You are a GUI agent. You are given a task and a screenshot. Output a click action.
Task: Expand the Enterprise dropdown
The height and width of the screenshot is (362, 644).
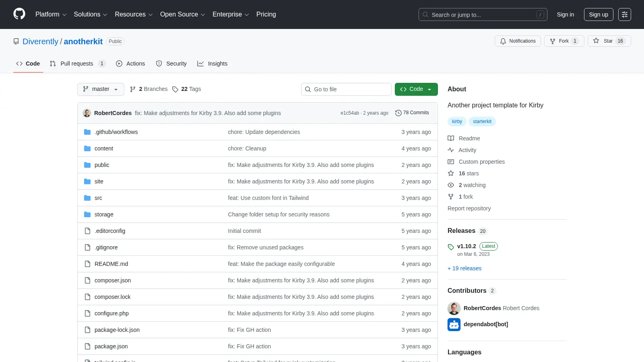(x=231, y=14)
